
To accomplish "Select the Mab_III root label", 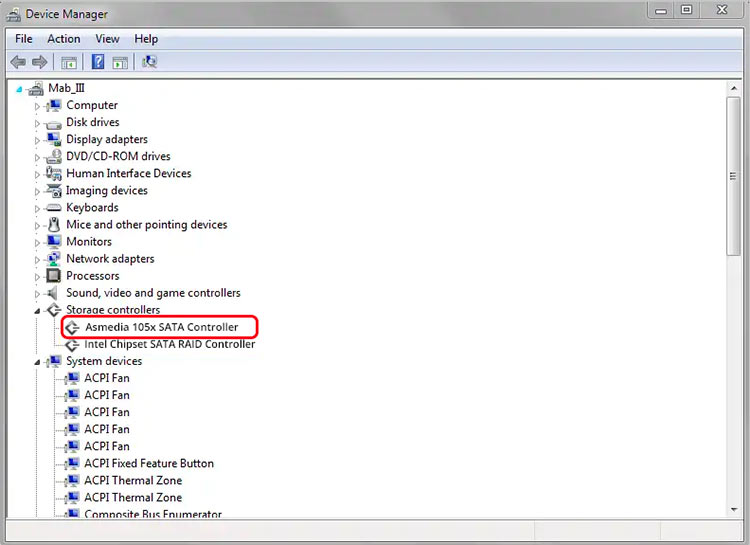I will coord(66,88).
